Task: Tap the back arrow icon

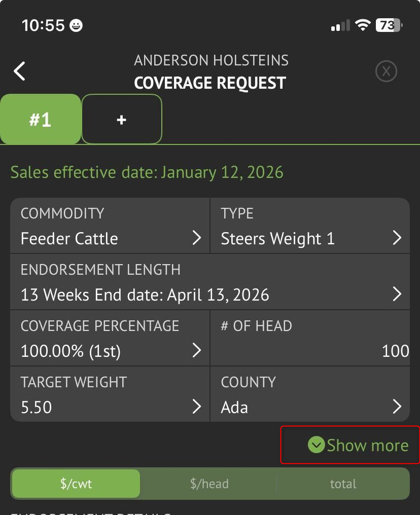Action: (19, 71)
